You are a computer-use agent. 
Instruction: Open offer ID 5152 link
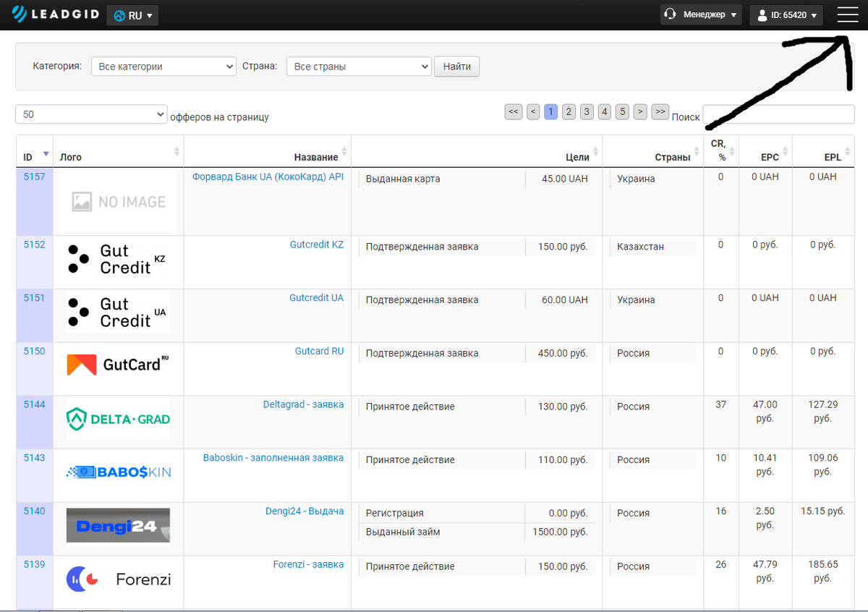pos(34,245)
